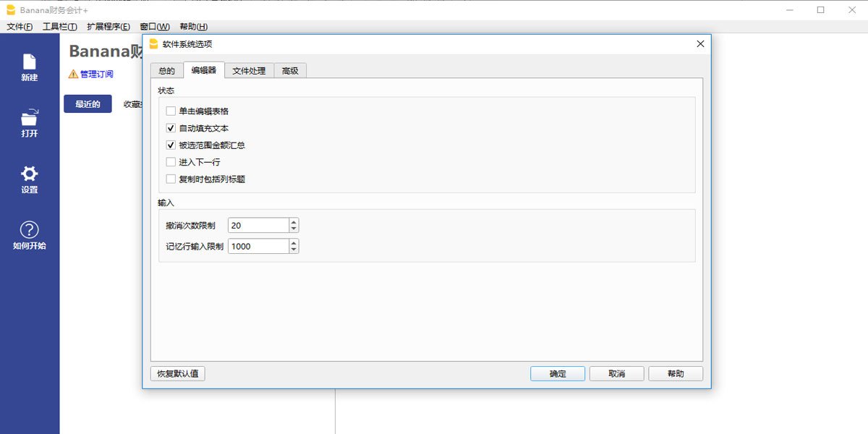Tick the 进入下一行 checkbox
This screenshot has height=434, width=868.
(x=171, y=162)
